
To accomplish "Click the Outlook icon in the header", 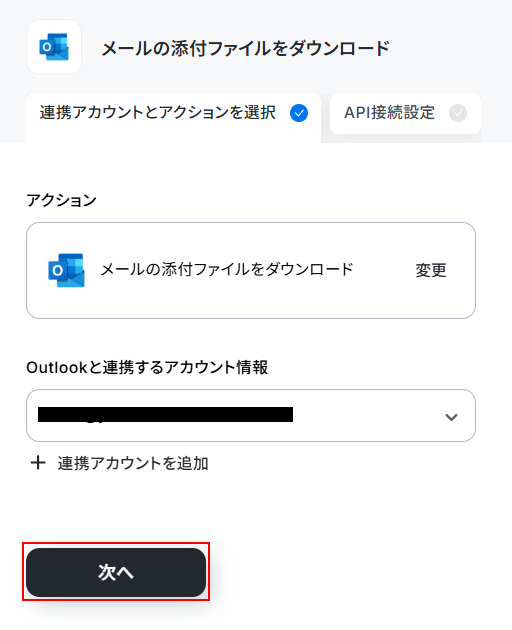I will pos(54,47).
